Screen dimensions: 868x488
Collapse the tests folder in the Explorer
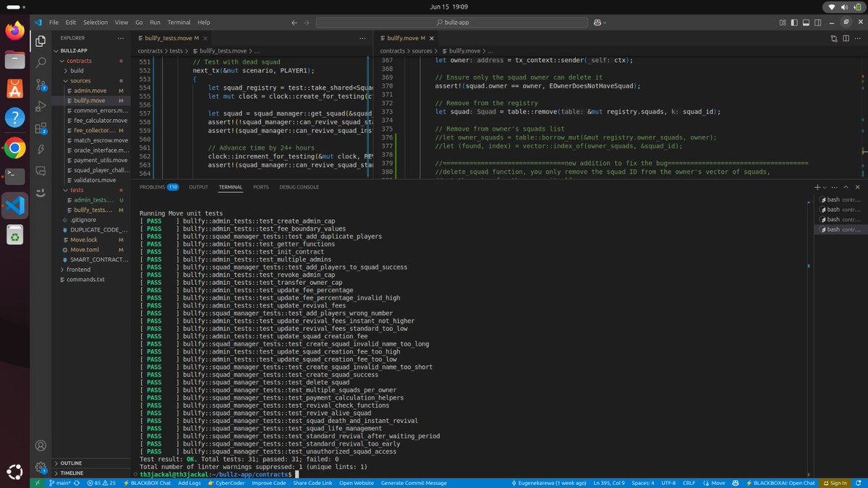coord(77,190)
